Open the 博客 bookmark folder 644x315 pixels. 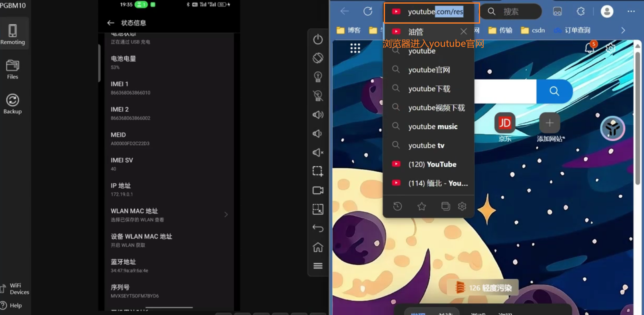pos(349,30)
